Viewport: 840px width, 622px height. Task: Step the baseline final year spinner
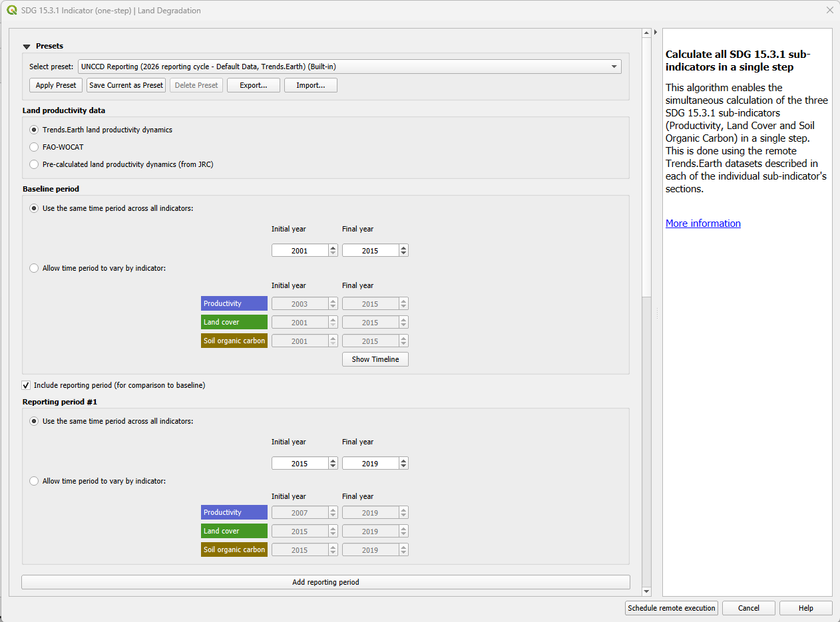(x=404, y=251)
